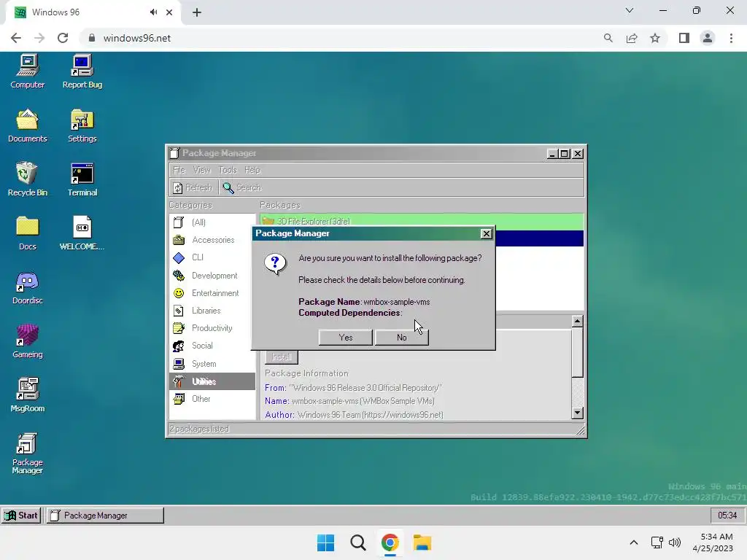
Task: Open the Windows 11 Start button
Action: pos(326,542)
